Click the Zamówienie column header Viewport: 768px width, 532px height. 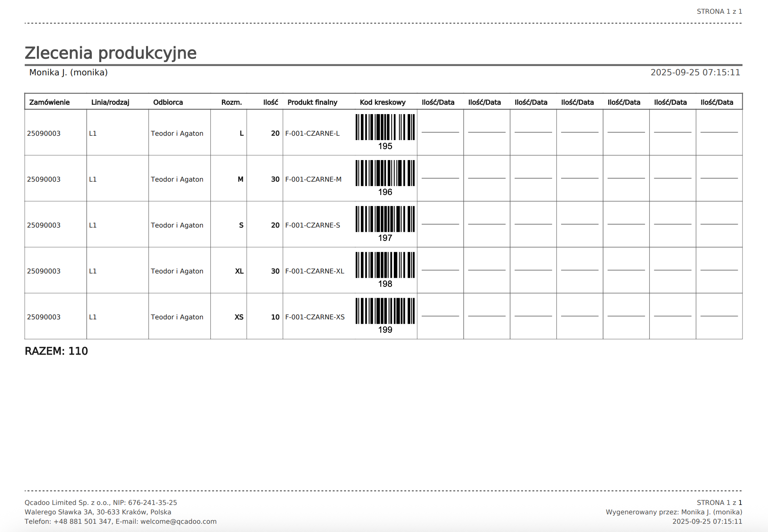[49, 102]
